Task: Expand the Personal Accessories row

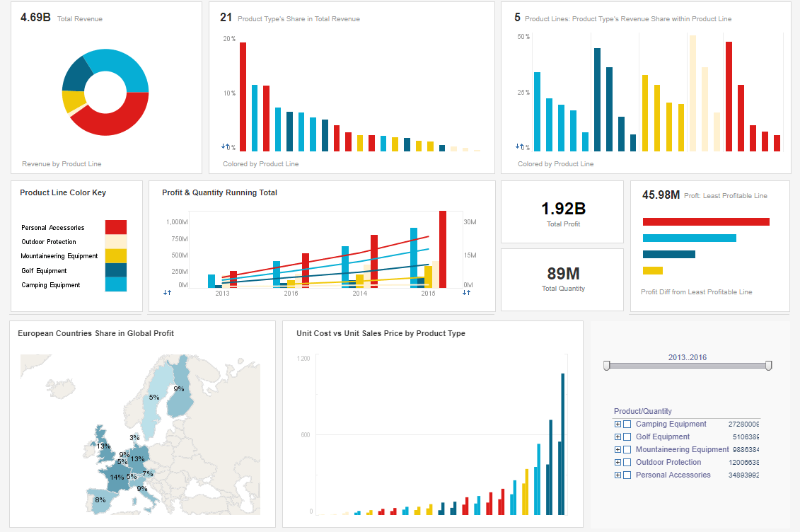Action: (617, 475)
